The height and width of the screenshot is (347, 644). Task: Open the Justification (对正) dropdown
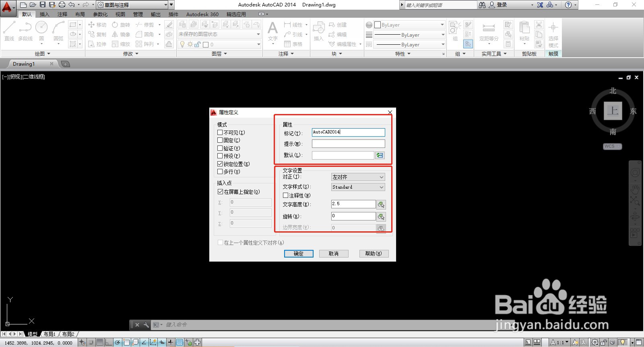[358, 177]
